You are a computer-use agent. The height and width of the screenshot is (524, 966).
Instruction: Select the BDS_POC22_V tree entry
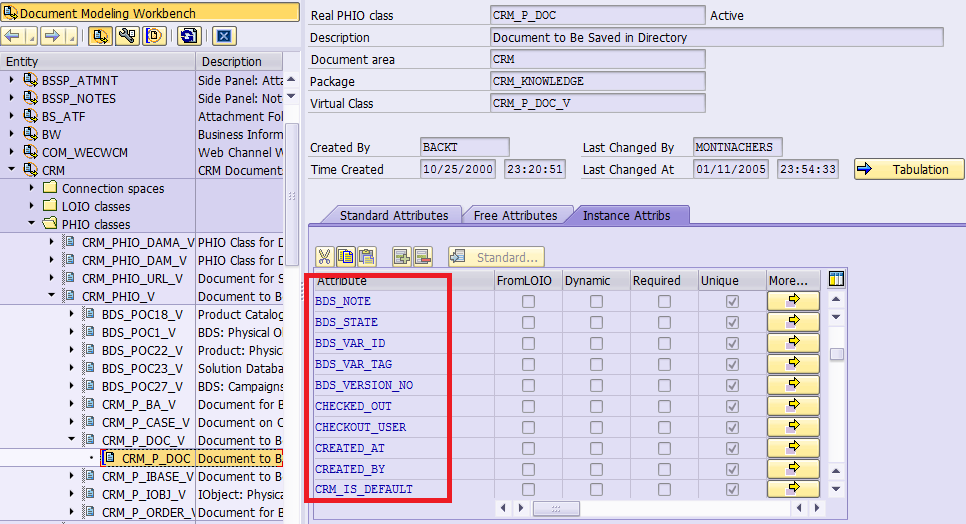tap(142, 350)
